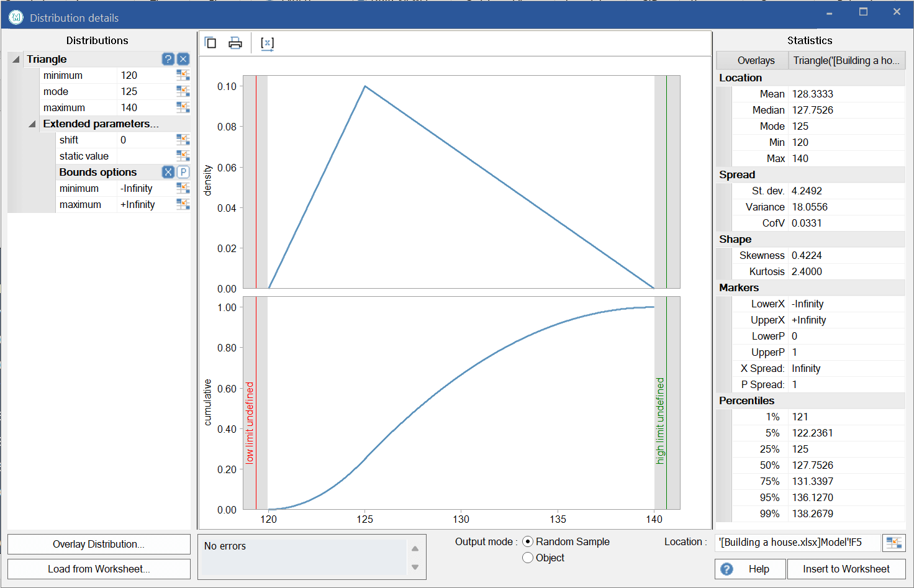Pick cell reference for the shift parameter
The image size is (914, 588).
[183, 140]
